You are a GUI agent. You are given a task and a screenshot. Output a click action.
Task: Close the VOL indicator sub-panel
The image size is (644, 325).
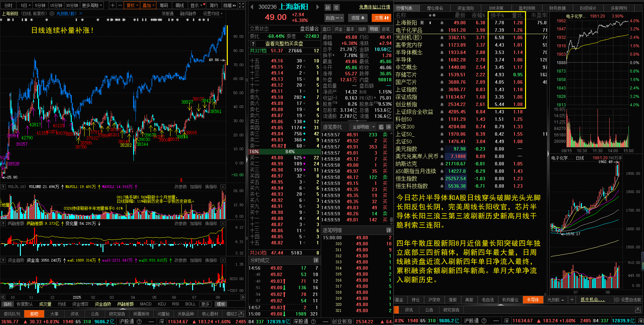point(223,187)
